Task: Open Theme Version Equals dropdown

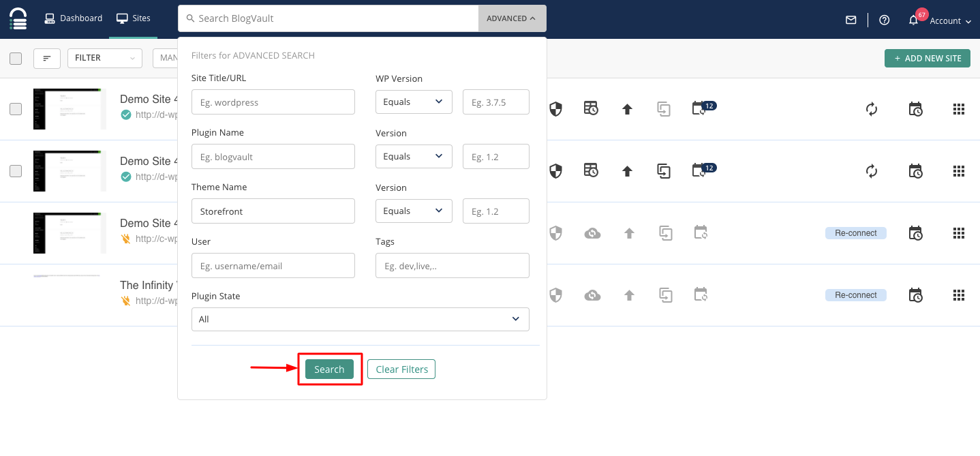Action: click(x=414, y=211)
